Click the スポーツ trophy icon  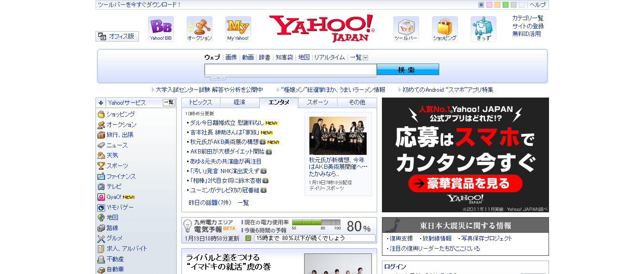point(101,166)
